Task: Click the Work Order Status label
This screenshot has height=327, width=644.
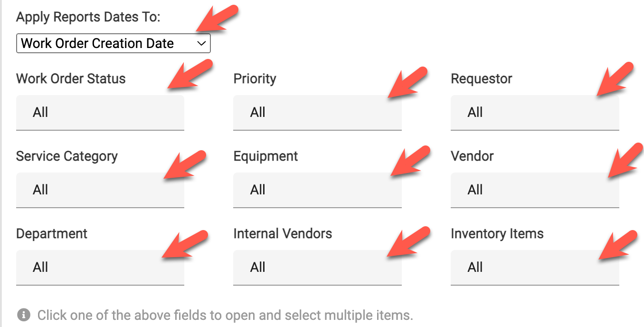Action: [71, 78]
